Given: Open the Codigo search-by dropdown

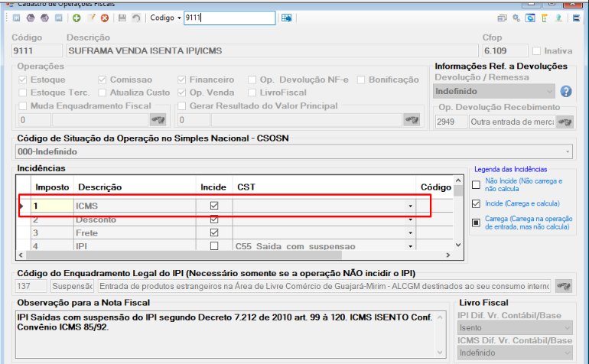Looking at the screenshot, I should pyautogui.click(x=179, y=18).
